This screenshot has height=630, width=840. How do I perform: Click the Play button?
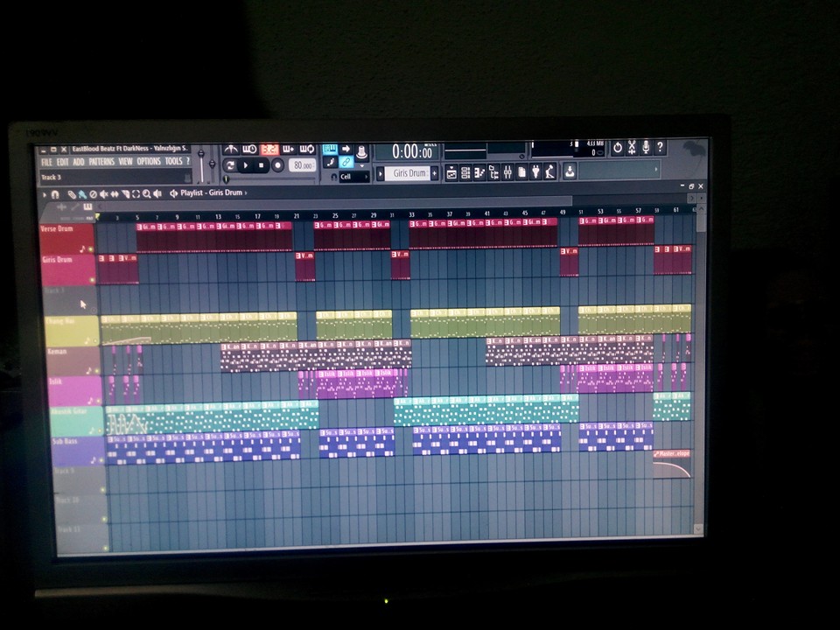pyautogui.click(x=246, y=165)
